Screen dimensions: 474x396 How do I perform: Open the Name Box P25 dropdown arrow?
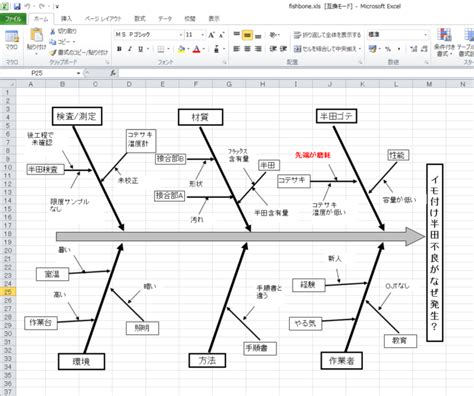78,73
